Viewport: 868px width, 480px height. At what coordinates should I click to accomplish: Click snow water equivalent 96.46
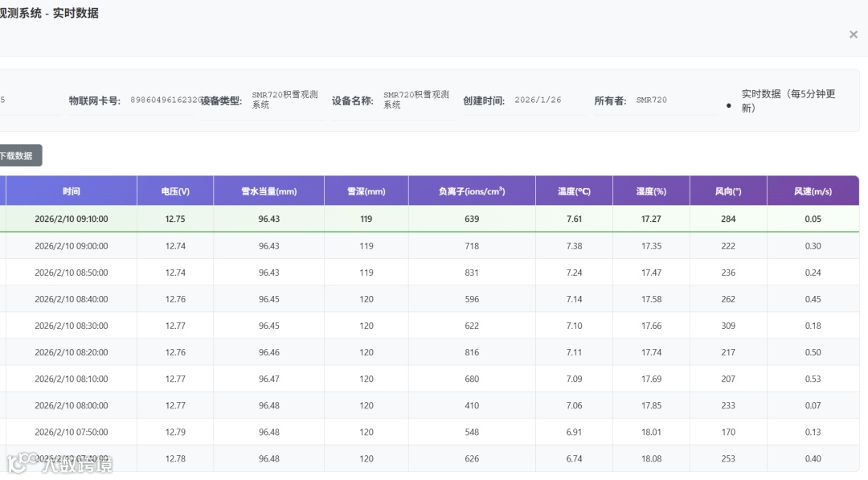[269, 352]
